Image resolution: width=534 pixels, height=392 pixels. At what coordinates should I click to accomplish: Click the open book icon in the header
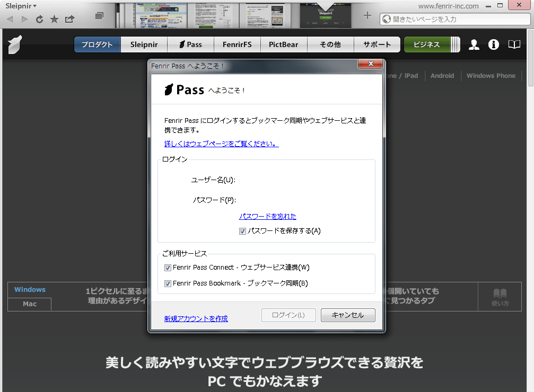click(514, 44)
